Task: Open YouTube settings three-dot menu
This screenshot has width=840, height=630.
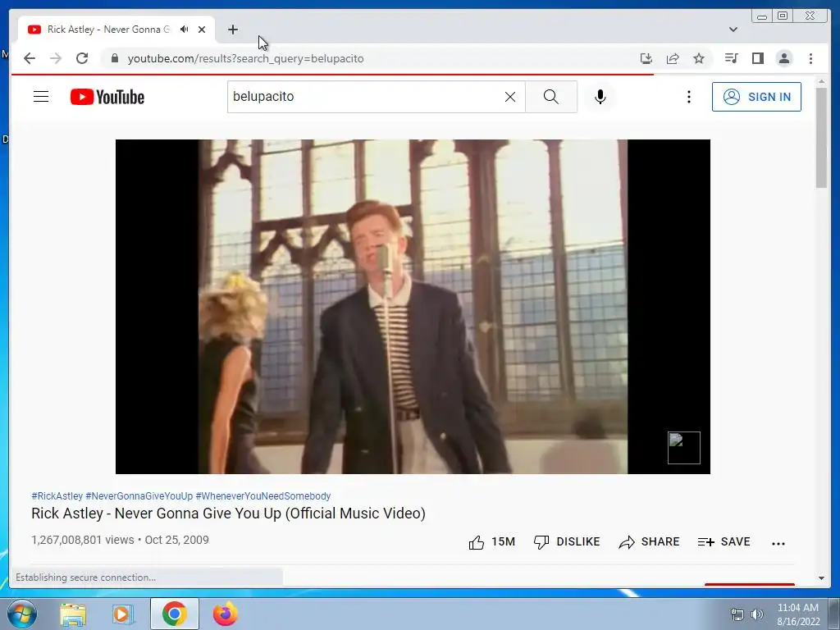Action: click(x=689, y=97)
